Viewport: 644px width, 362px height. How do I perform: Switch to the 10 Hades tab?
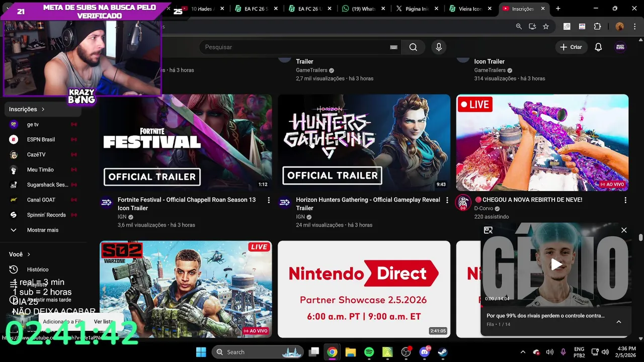click(x=204, y=9)
